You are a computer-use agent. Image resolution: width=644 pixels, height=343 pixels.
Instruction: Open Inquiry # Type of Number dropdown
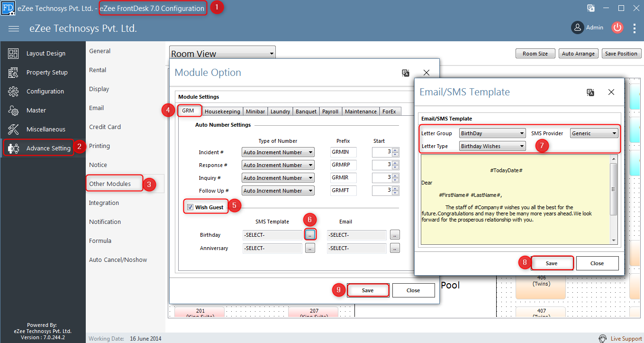tap(278, 178)
